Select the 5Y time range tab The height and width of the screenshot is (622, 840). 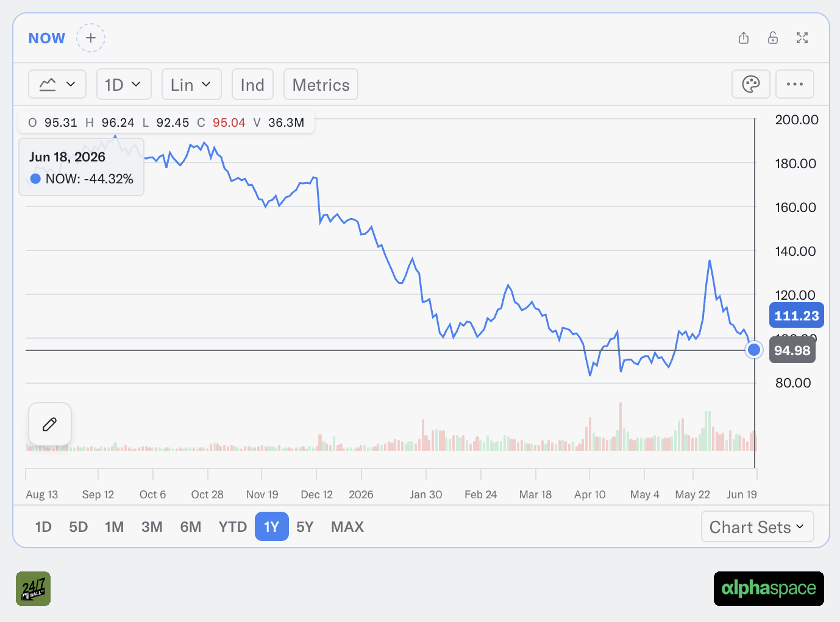tap(305, 527)
